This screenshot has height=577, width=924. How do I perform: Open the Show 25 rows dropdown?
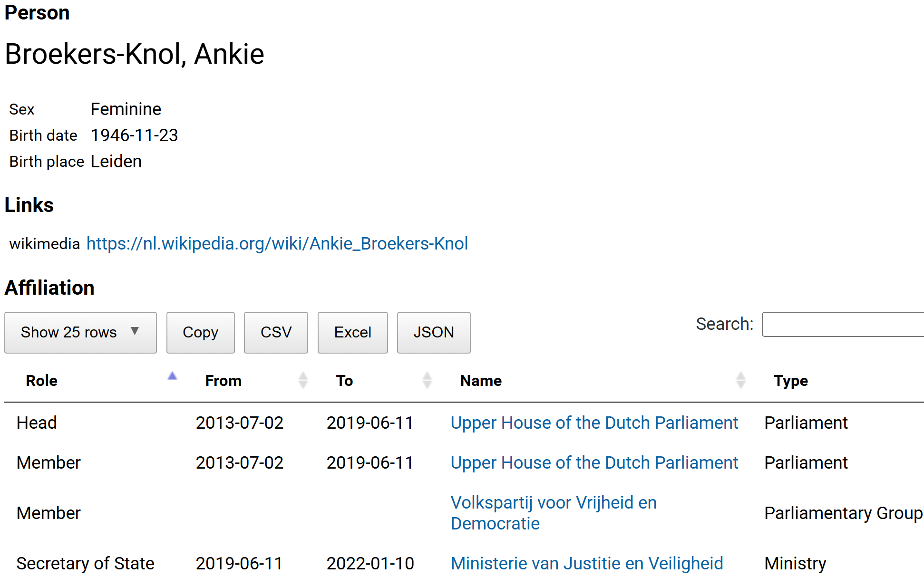pos(80,332)
